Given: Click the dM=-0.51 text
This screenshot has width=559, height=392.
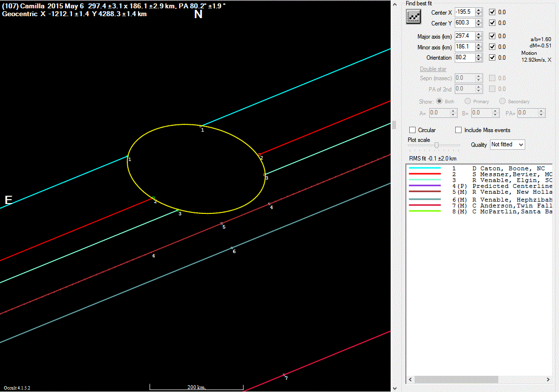Looking at the screenshot, I should 540,46.
